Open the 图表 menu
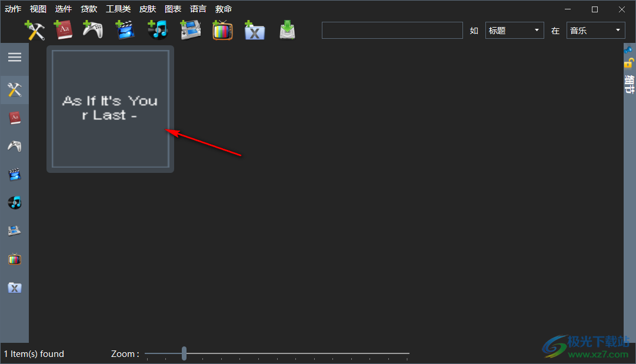The width and height of the screenshot is (636, 364). (173, 9)
